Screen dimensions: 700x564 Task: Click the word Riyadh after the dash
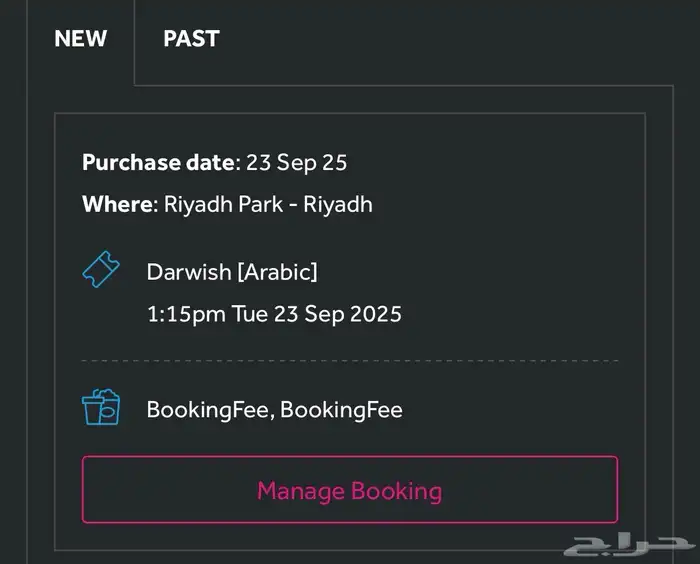[x=338, y=204]
